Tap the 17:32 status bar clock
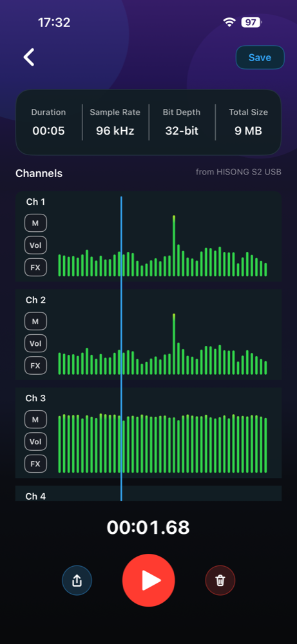297x644 pixels. coord(54,22)
